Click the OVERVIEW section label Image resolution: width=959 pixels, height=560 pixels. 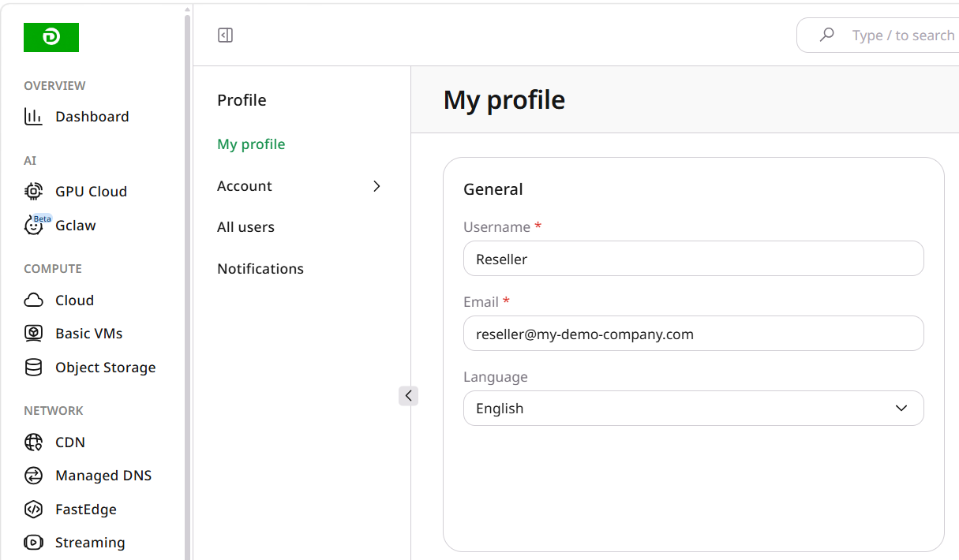tap(54, 85)
